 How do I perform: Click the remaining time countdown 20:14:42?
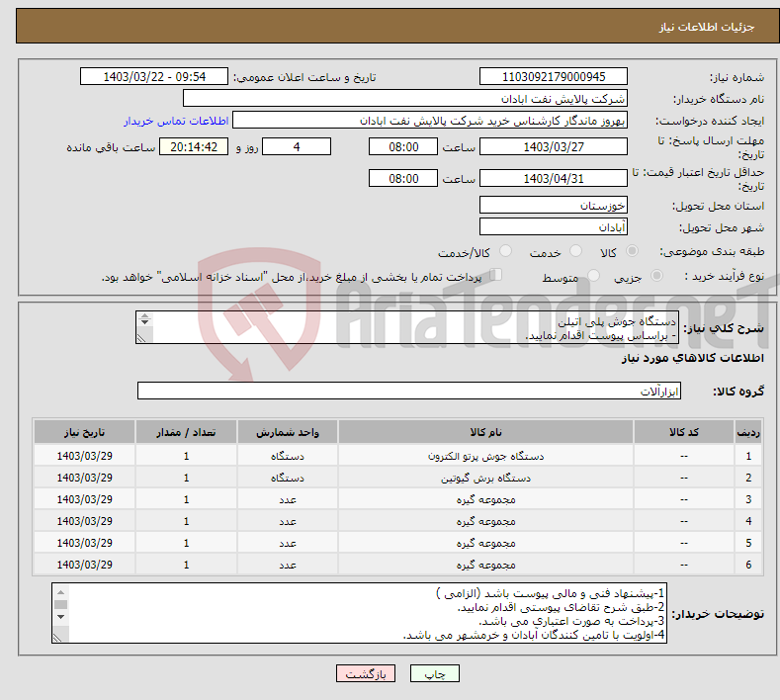coord(194,146)
